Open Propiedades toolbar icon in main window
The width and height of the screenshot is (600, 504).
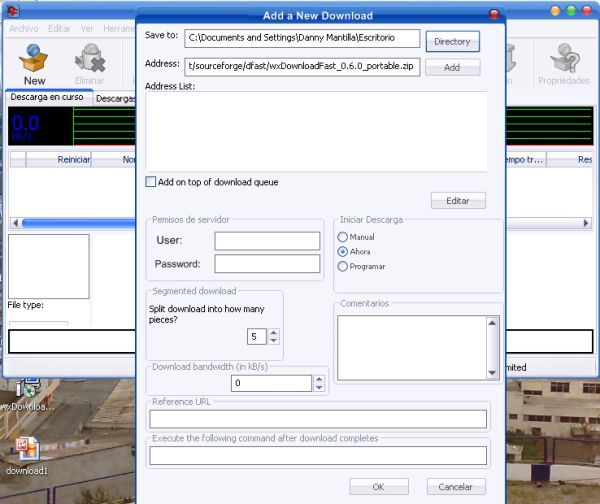pos(564,64)
